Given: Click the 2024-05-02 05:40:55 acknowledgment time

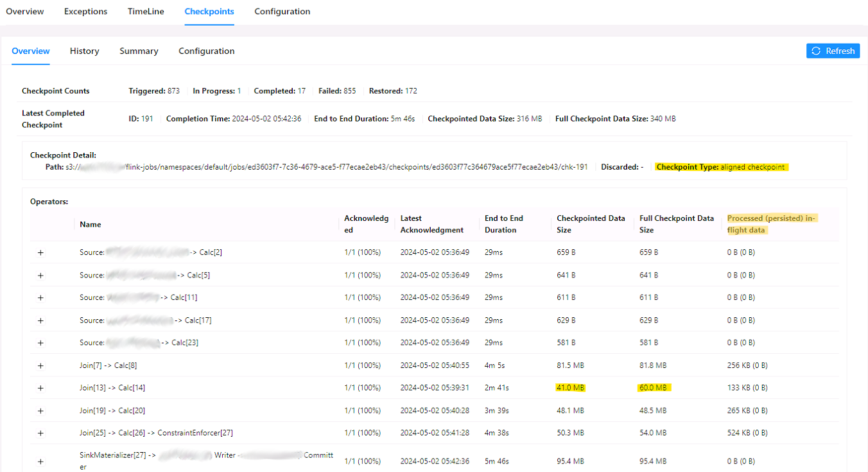Looking at the screenshot, I should [x=435, y=365].
